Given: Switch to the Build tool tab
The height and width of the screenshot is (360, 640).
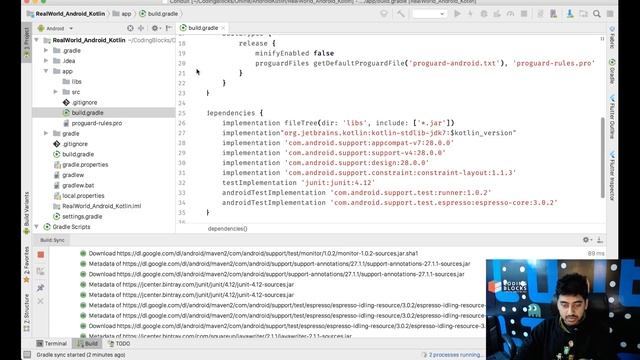Looking at the screenshot, I should point(87,344).
